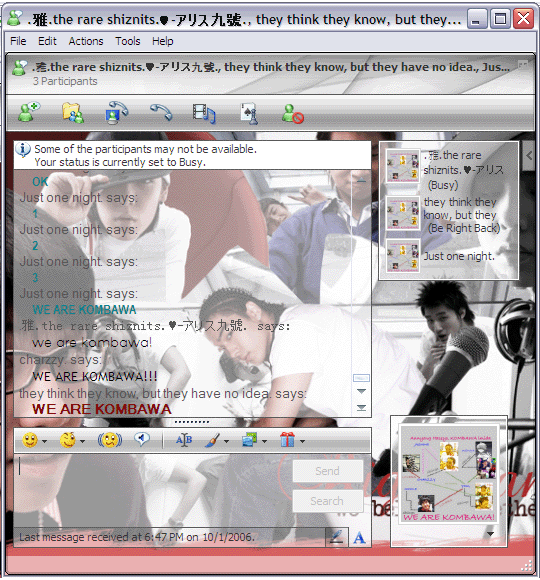
Task: Switch to handwriting pen mode
Action: pyautogui.click(x=337, y=537)
